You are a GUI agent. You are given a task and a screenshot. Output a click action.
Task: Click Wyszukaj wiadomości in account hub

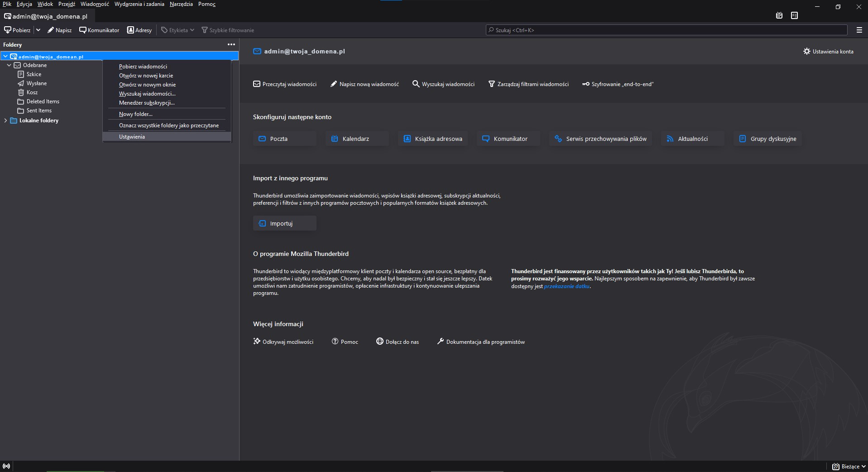tap(444, 84)
